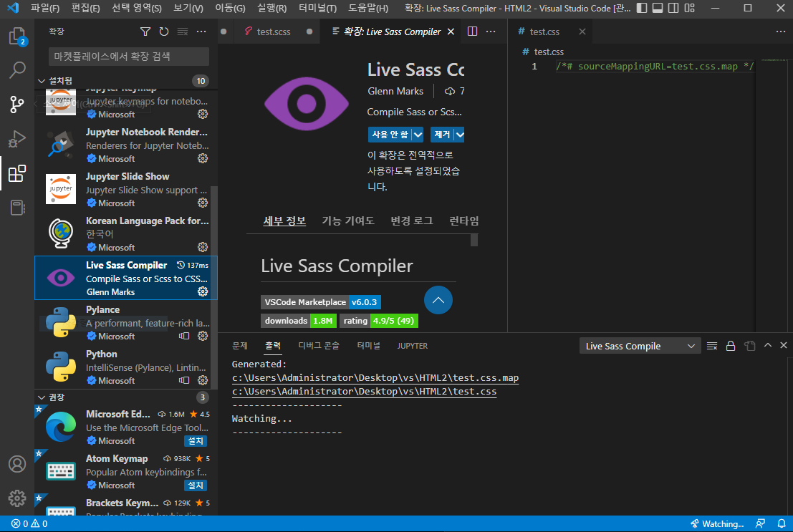Close the bottom panel
This screenshot has height=532, width=793.
(x=784, y=345)
